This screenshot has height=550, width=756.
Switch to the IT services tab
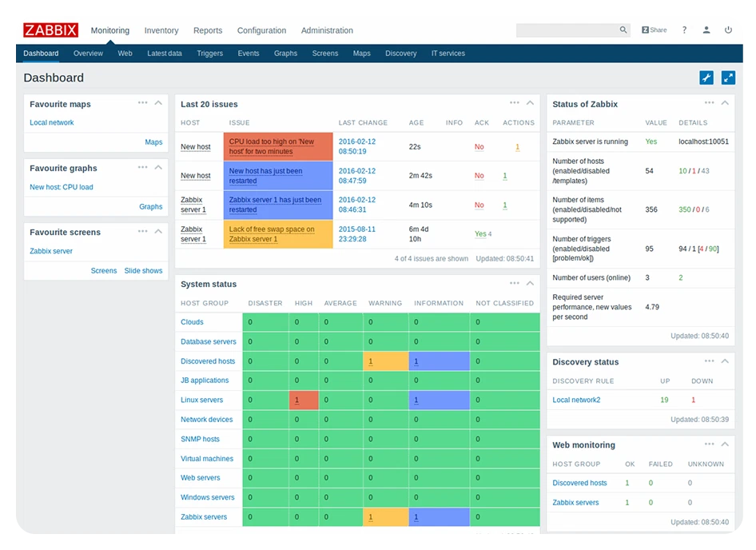448,54
